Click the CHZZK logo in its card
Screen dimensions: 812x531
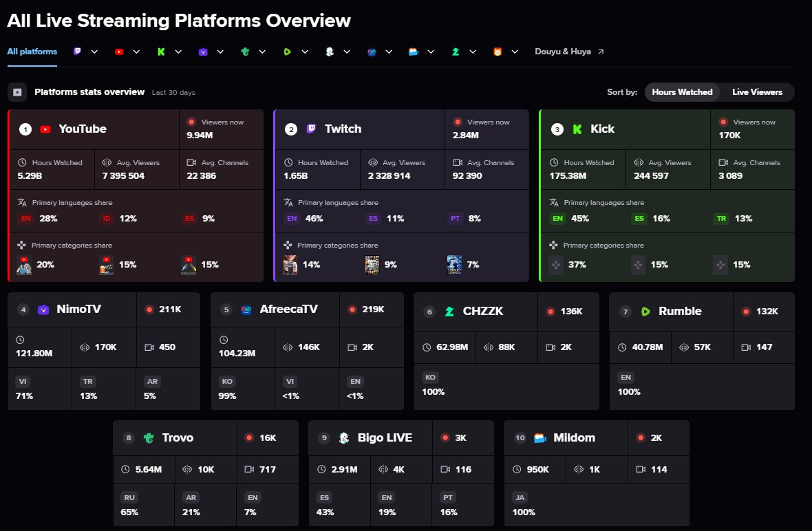(x=449, y=312)
